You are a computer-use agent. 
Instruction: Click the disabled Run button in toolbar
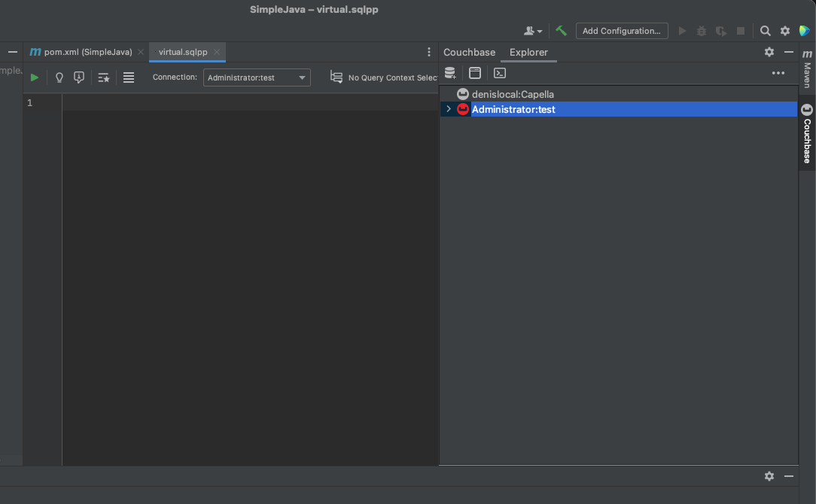point(682,31)
